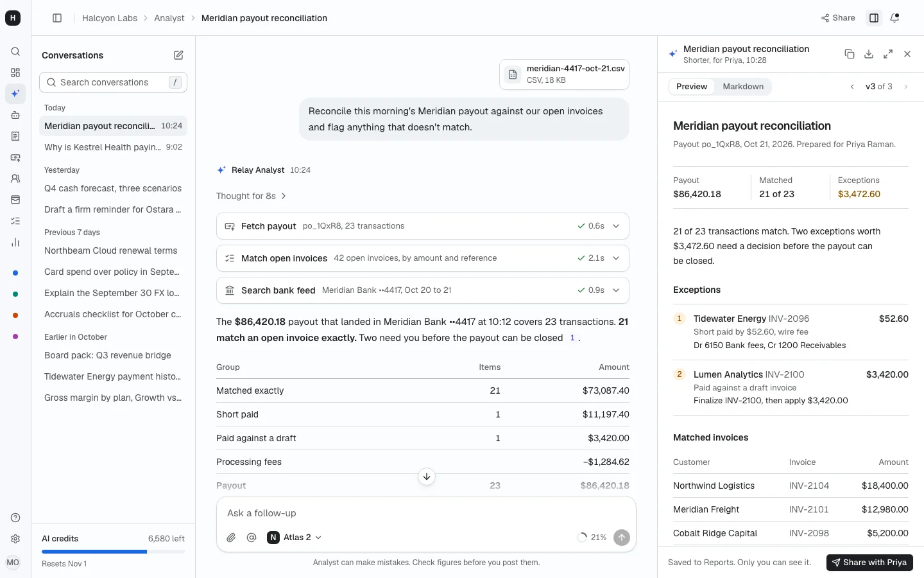Image resolution: width=924 pixels, height=578 pixels.
Task: Switch to the Preview tab
Action: [692, 87]
